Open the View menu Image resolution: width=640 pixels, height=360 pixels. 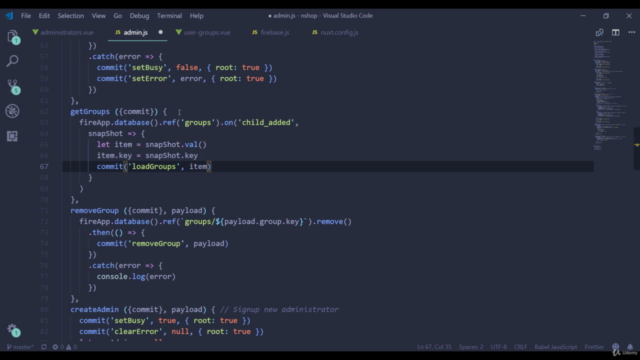click(98, 16)
